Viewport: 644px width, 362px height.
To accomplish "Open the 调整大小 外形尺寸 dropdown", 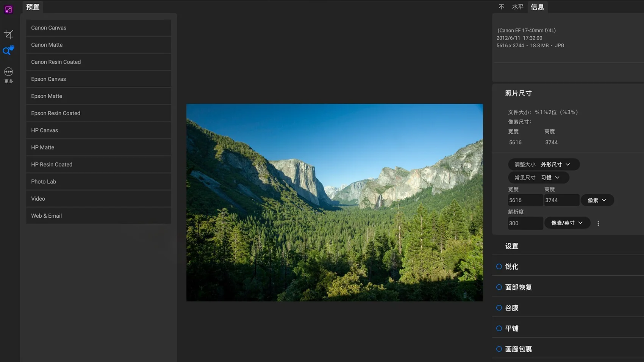I will (544, 164).
